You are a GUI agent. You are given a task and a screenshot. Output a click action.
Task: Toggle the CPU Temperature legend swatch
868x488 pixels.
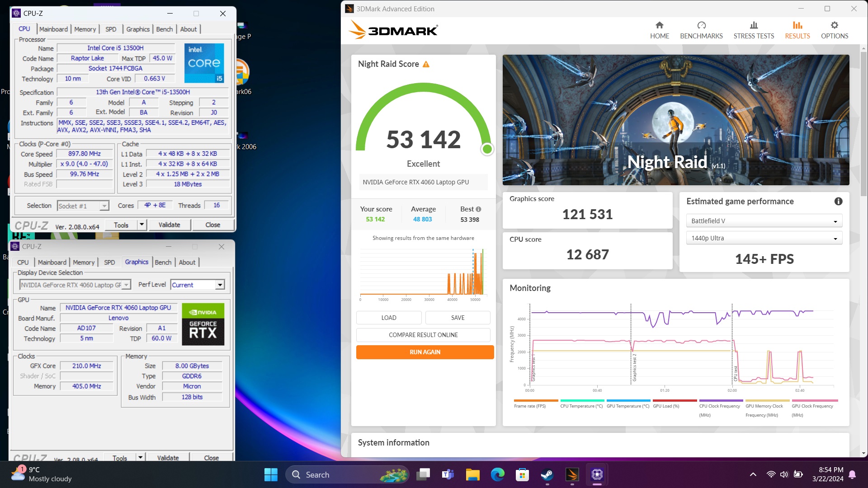click(582, 401)
